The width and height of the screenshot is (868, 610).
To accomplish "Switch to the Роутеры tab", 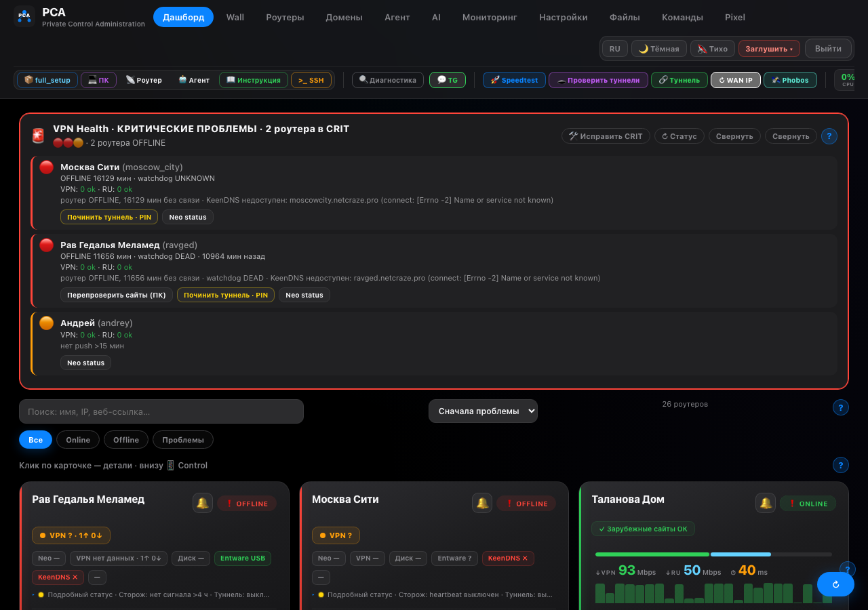I will coord(285,17).
